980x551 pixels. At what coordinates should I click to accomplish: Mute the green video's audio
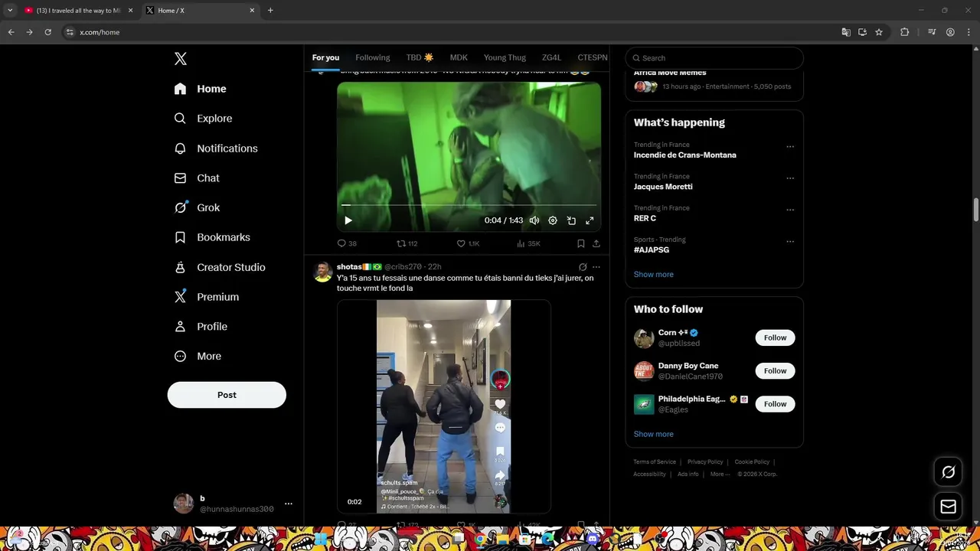pyautogui.click(x=534, y=220)
